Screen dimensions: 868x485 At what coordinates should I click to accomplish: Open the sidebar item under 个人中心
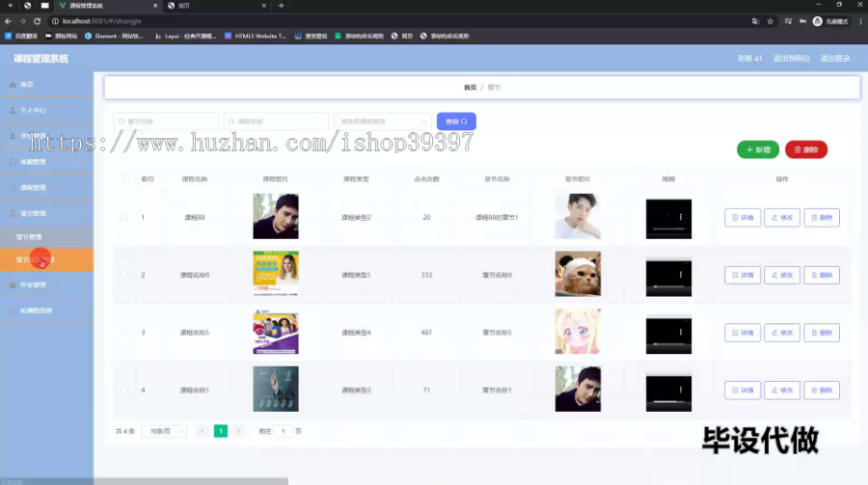pyautogui.click(x=46, y=136)
